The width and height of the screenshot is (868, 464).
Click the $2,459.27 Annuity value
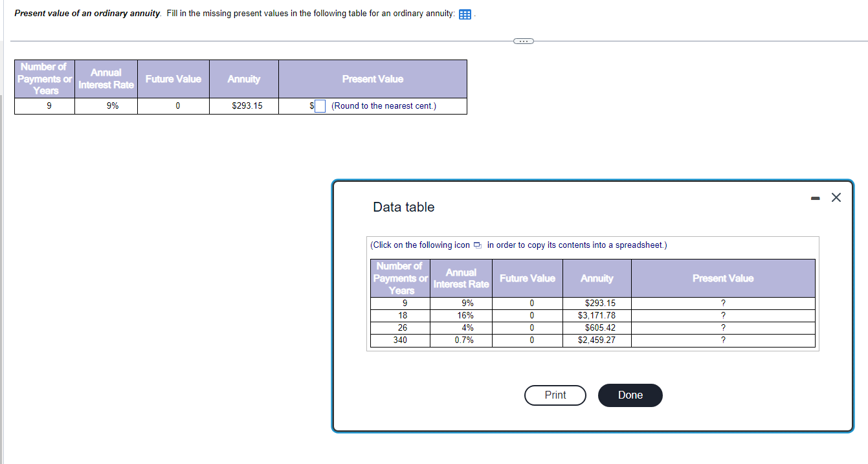(596, 340)
